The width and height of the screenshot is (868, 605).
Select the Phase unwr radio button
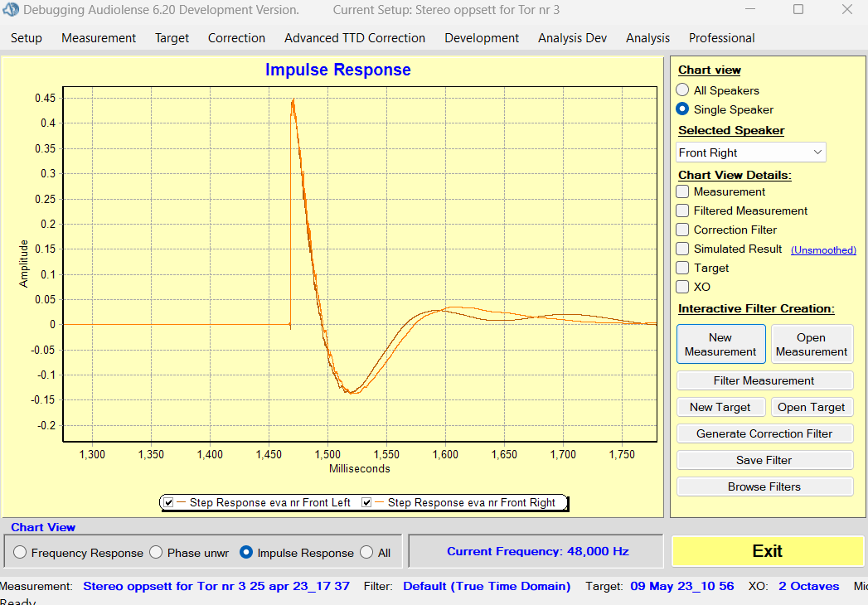(156, 553)
